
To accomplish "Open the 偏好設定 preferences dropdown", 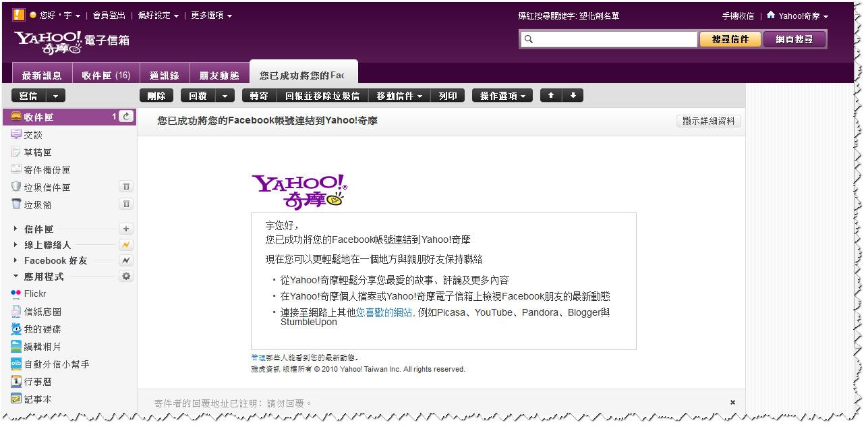I will coord(158,16).
